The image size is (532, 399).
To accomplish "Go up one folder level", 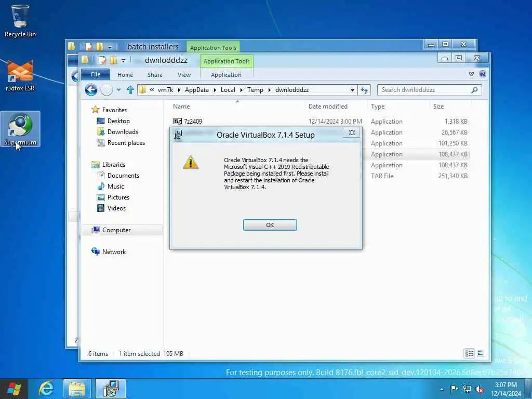I will point(130,90).
